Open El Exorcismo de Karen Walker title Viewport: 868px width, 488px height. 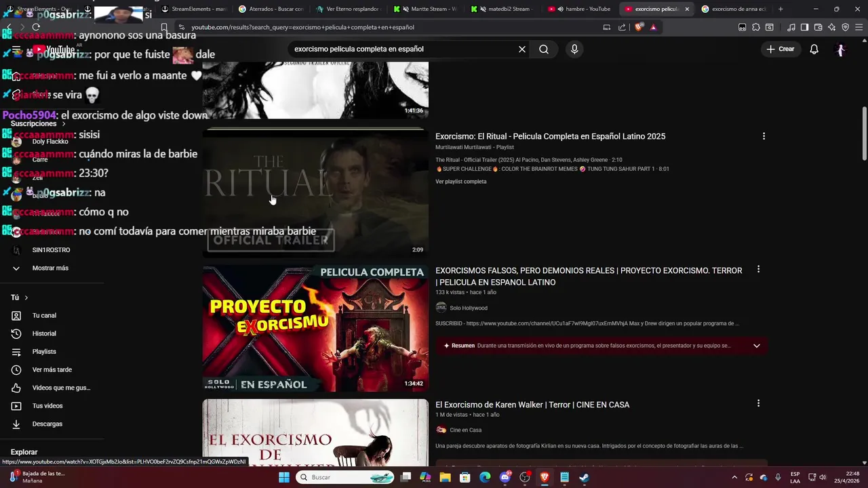532,405
